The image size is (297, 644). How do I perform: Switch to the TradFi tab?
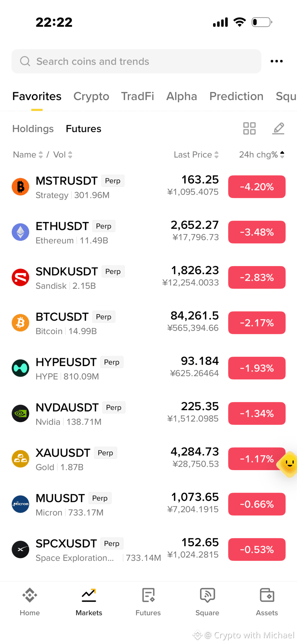(137, 96)
